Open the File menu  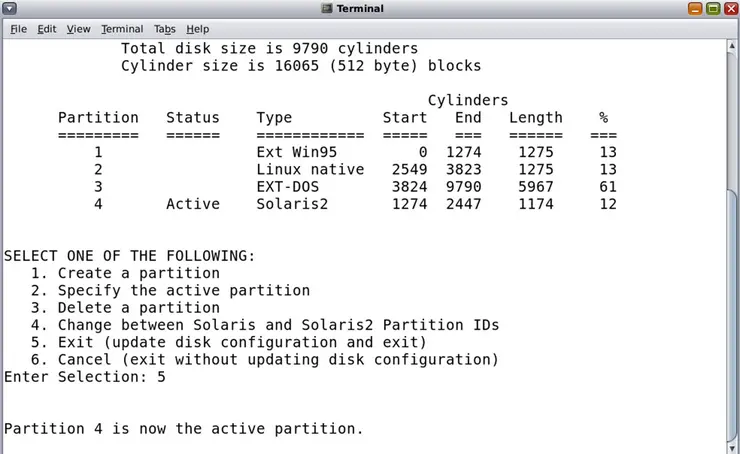pyautogui.click(x=19, y=29)
